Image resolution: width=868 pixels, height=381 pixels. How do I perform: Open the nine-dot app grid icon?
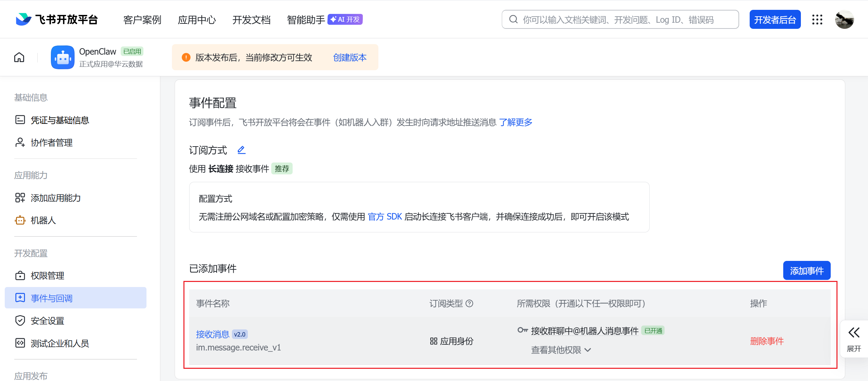pos(817,20)
